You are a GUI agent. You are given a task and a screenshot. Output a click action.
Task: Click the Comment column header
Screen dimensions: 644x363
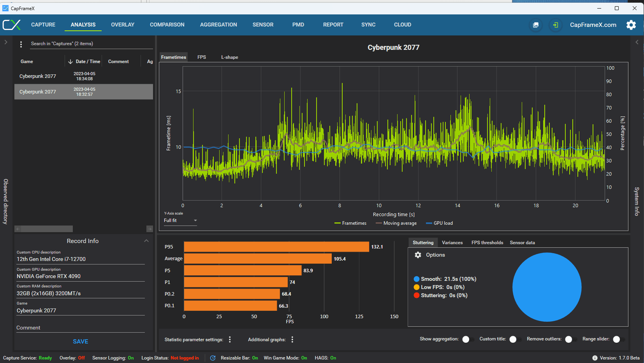(x=118, y=62)
